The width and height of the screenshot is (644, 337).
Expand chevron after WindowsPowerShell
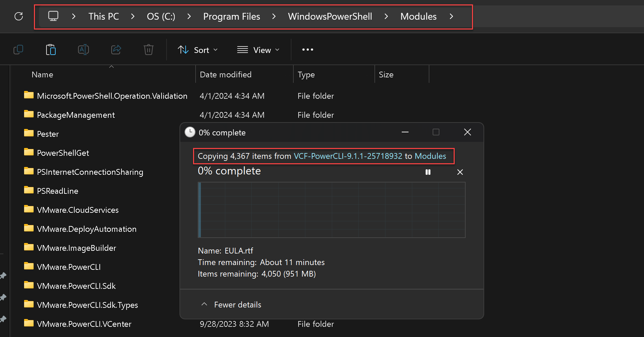click(x=386, y=16)
